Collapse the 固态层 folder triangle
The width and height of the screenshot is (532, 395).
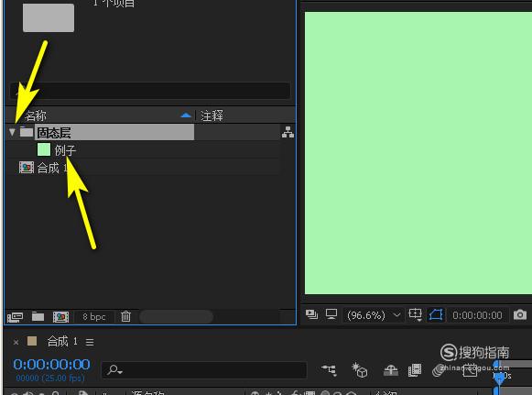point(12,132)
